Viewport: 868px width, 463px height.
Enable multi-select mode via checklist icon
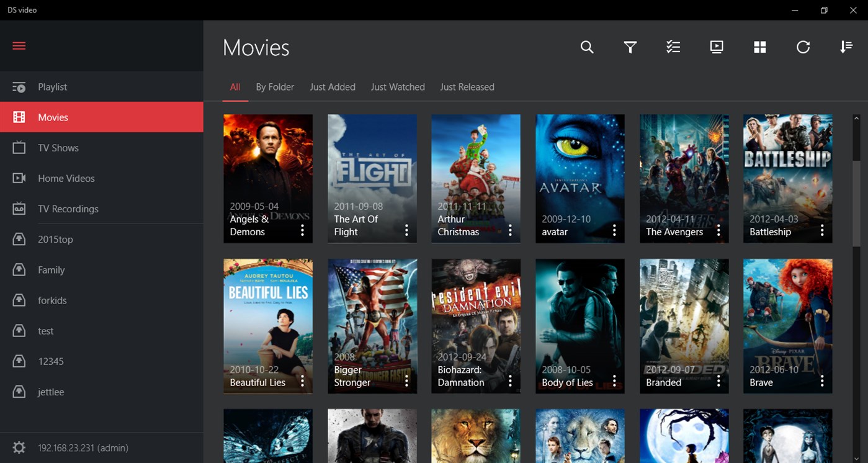(673, 47)
